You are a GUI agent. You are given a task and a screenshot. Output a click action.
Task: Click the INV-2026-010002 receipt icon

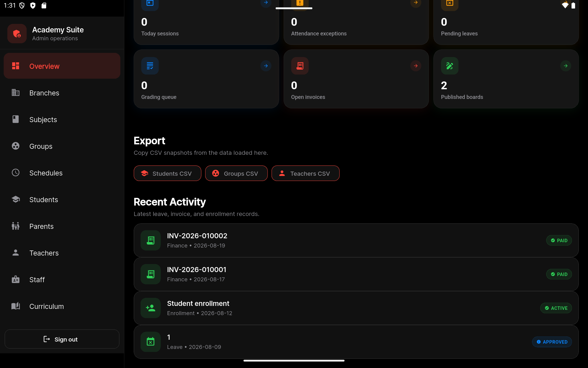[x=151, y=240]
